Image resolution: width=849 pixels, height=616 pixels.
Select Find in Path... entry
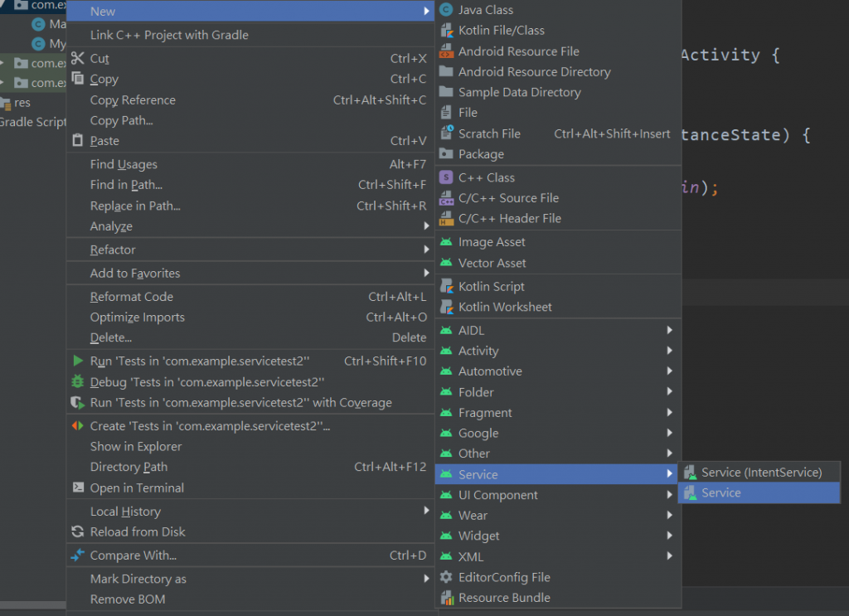pos(250,185)
